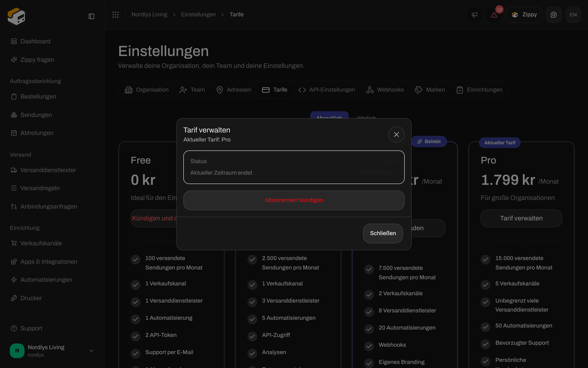Click Abonnement kündigen

tap(294, 200)
